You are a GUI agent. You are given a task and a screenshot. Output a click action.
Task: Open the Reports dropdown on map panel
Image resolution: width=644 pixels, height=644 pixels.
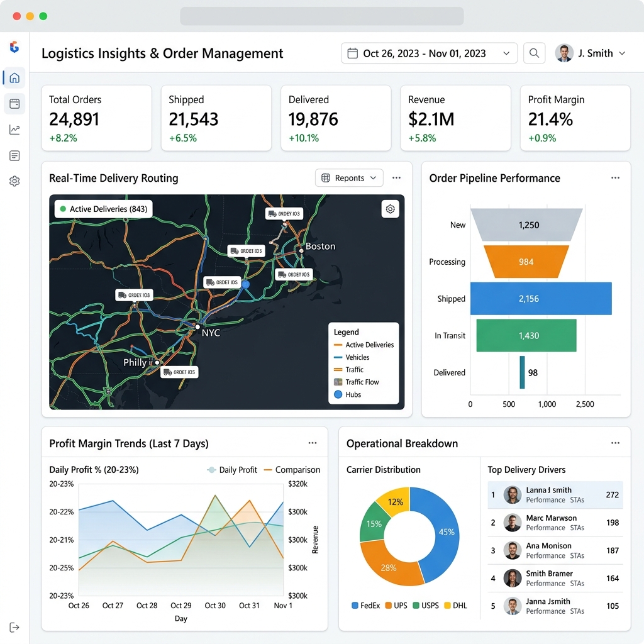[349, 178]
